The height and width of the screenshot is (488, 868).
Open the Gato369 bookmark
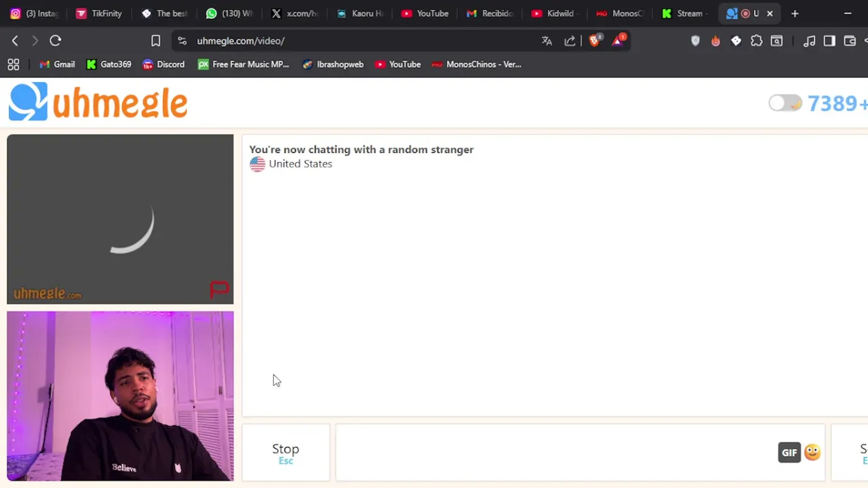coord(108,64)
